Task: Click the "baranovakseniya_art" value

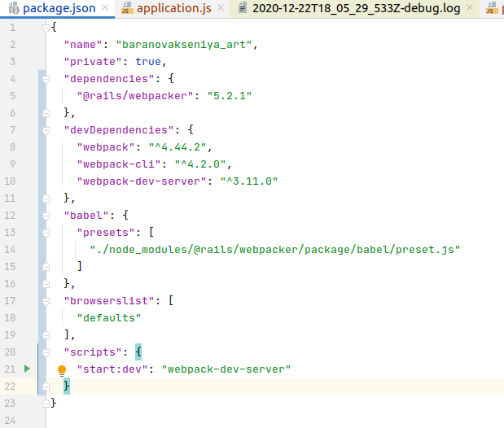Action: pos(184,45)
